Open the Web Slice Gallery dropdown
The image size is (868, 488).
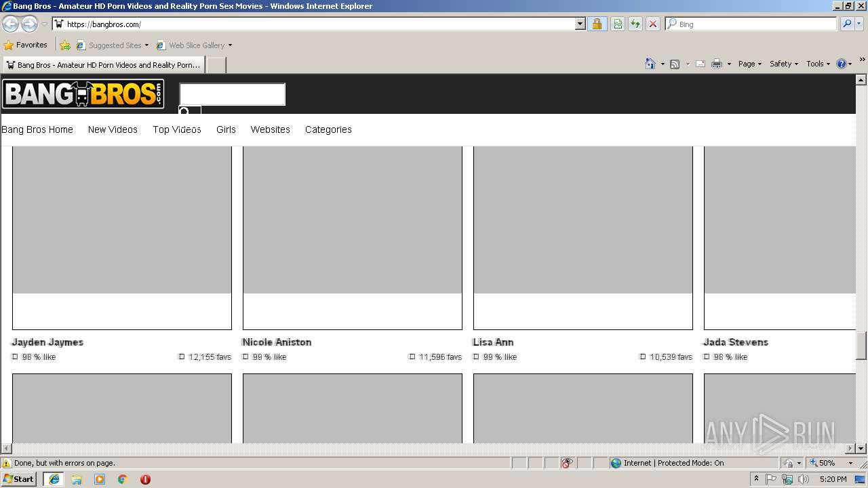pos(194,45)
